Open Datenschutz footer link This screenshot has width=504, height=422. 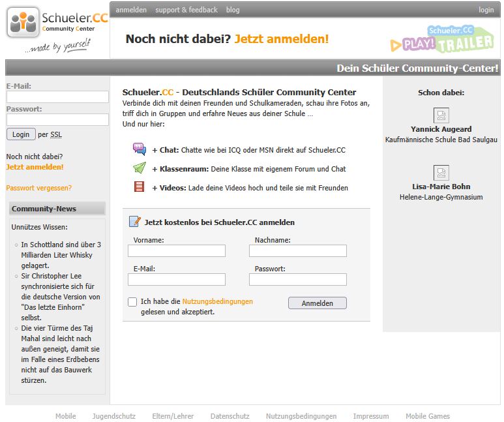pos(230,416)
